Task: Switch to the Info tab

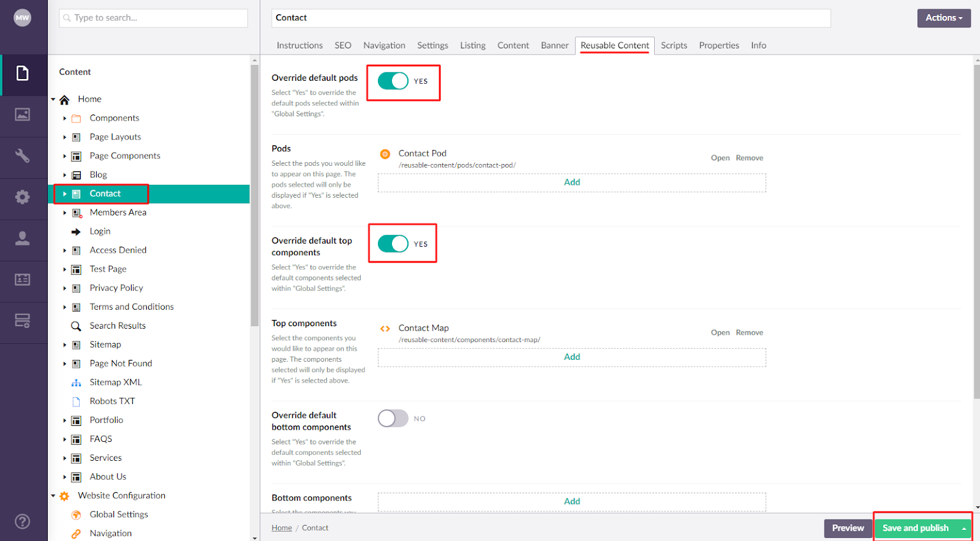Action: tap(759, 45)
